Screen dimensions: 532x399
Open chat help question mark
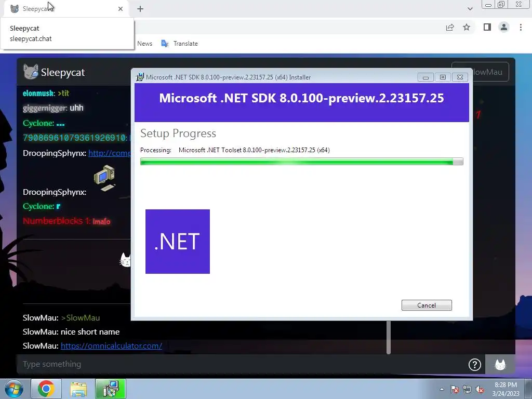(x=475, y=365)
